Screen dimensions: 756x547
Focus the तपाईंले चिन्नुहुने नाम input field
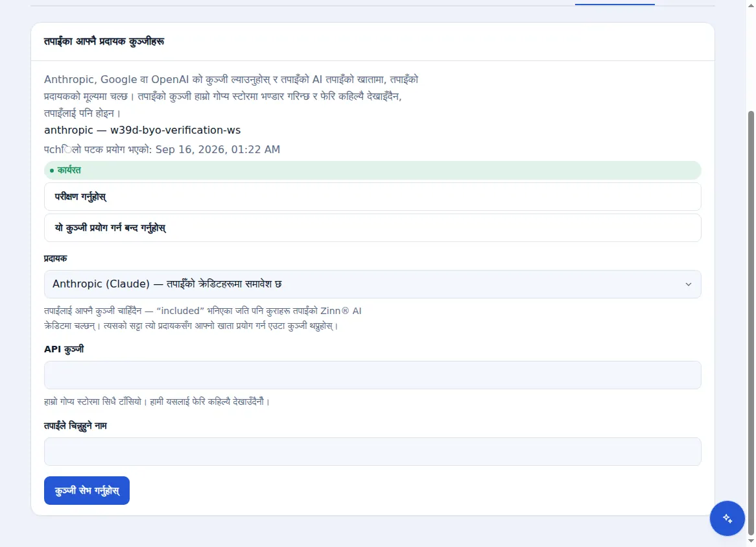(x=372, y=452)
